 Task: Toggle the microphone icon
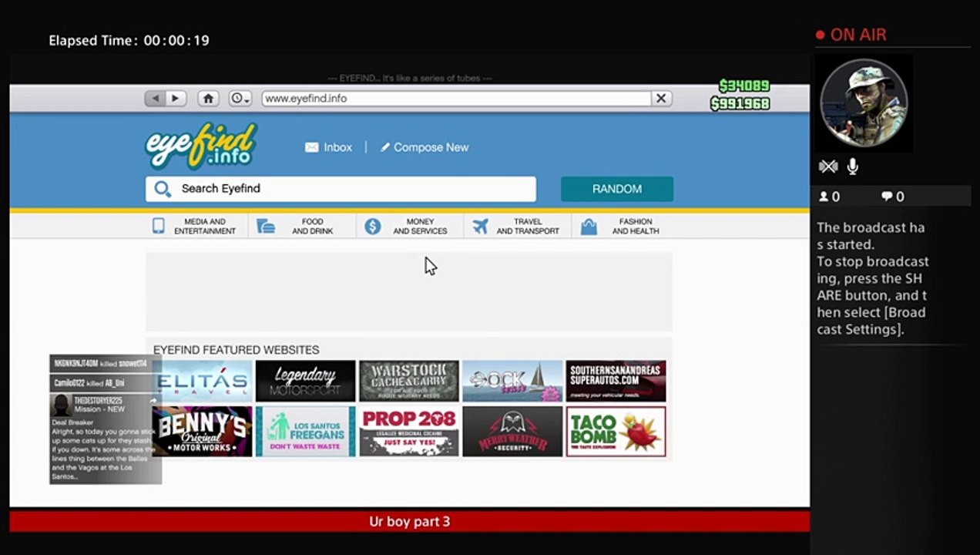point(853,166)
